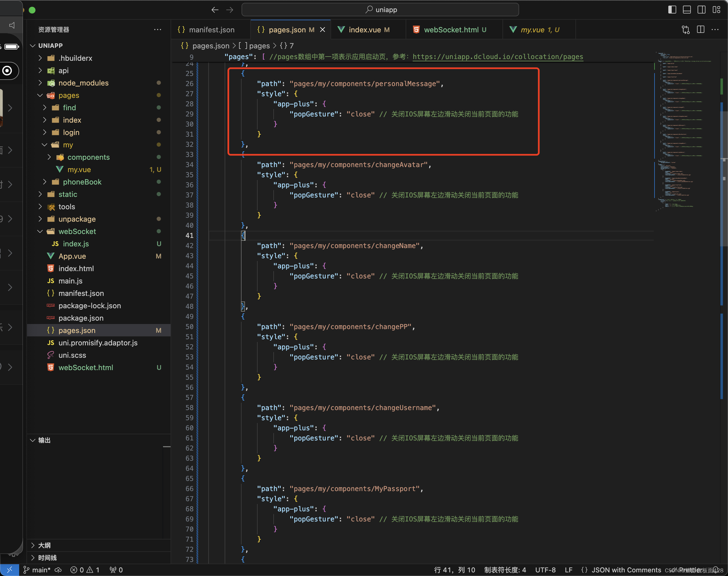Expand the static folder in file tree
Image resolution: width=728 pixels, height=576 pixels.
point(40,194)
